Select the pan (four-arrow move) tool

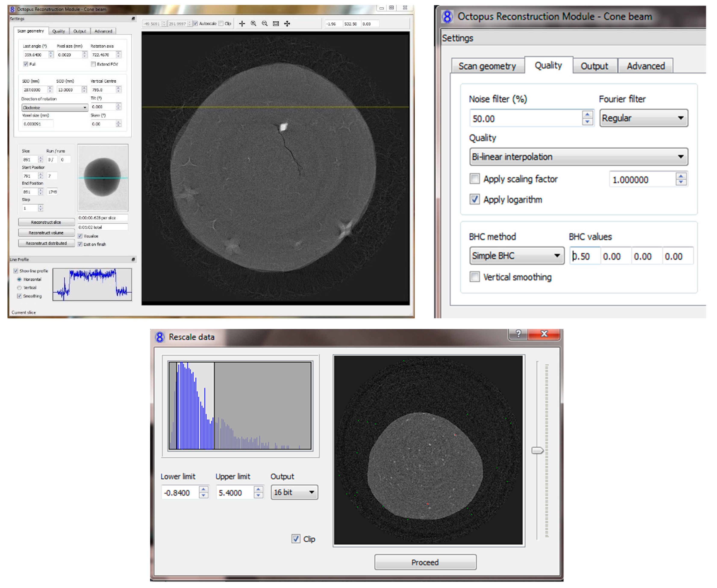(x=287, y=23)
